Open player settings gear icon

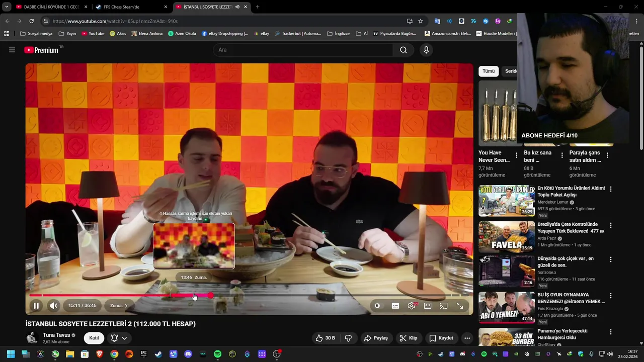tap(412, 306)
